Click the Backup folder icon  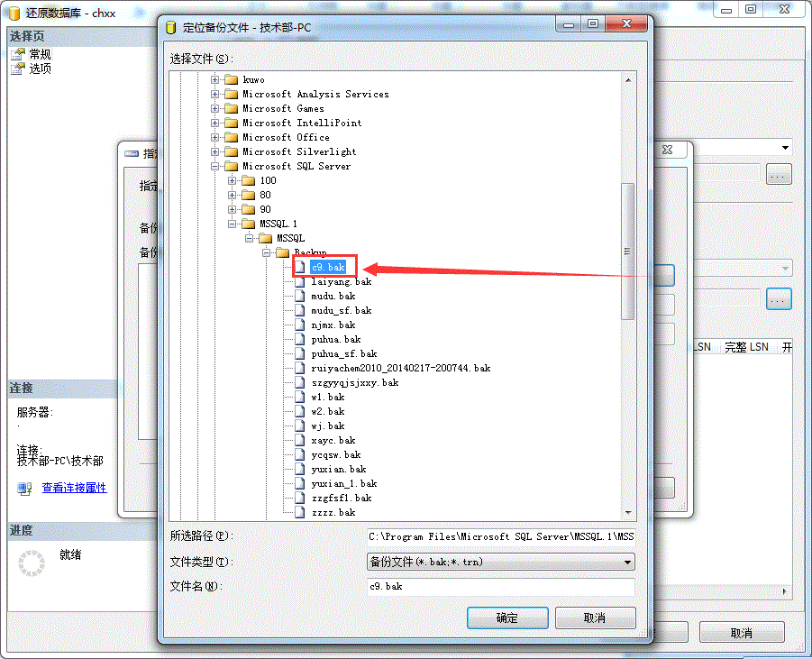(283, 252)
